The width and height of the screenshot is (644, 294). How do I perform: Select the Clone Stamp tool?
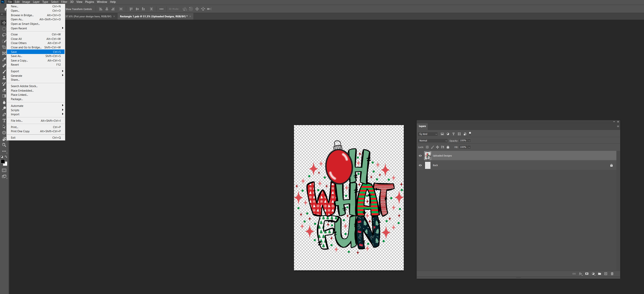(4, 78)
